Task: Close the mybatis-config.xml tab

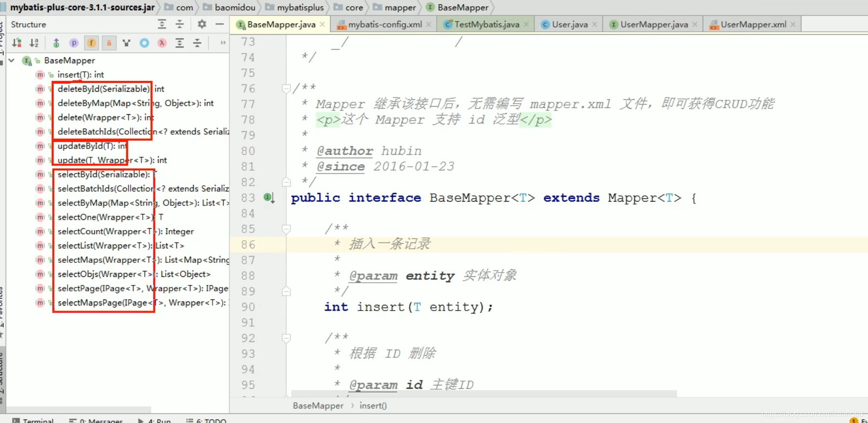Action: (x=428, y=25)
